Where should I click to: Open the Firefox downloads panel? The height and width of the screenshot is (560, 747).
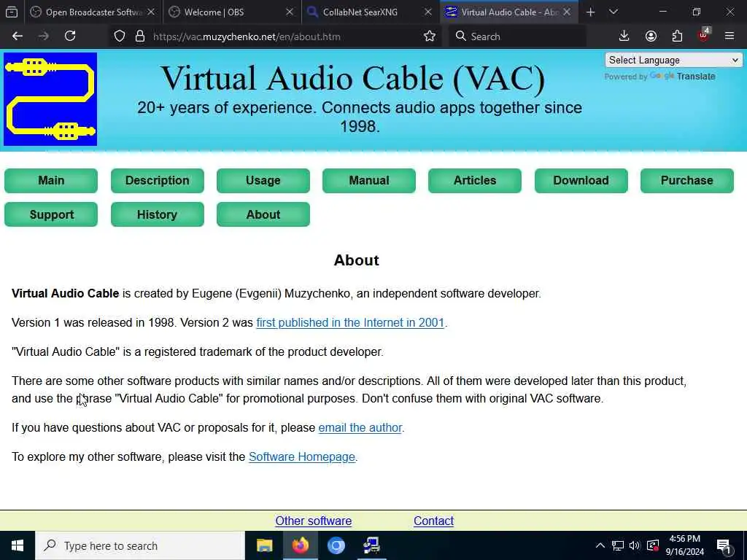point(624,36)
